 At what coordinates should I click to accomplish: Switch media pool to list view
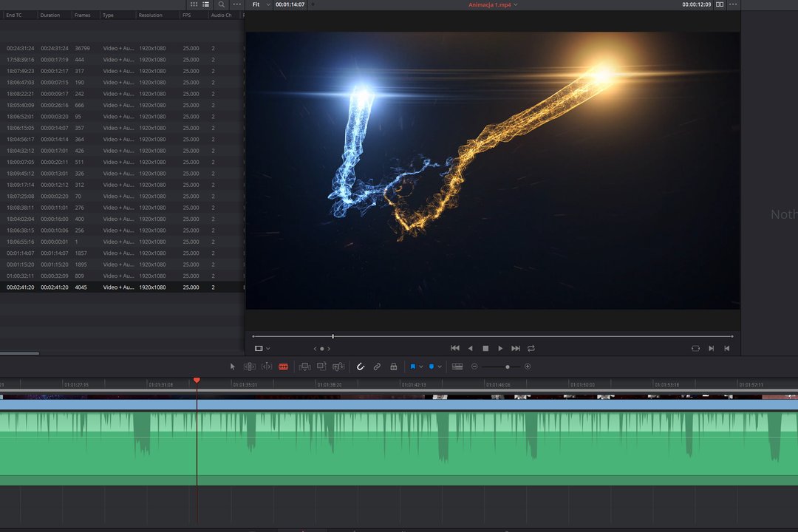click(x=205, y=4)
